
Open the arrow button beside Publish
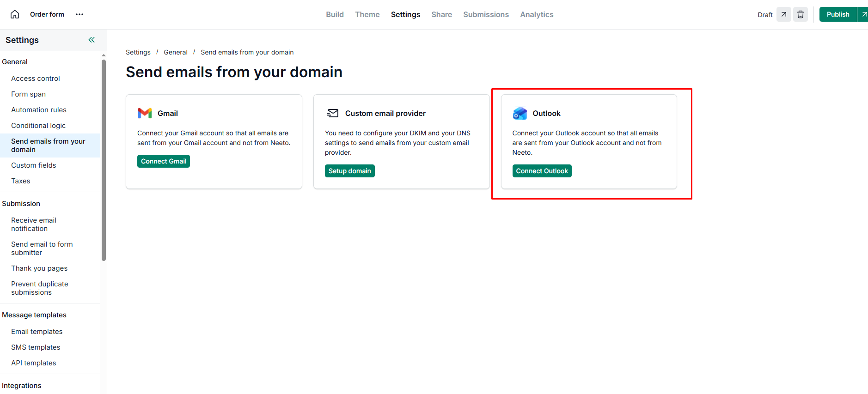coord(863,14)
